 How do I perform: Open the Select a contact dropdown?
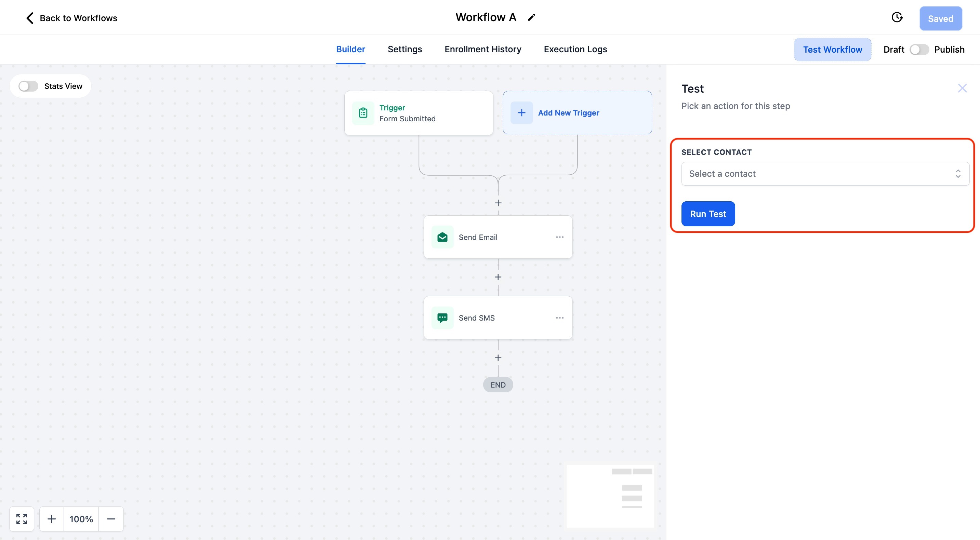(825, 174)
